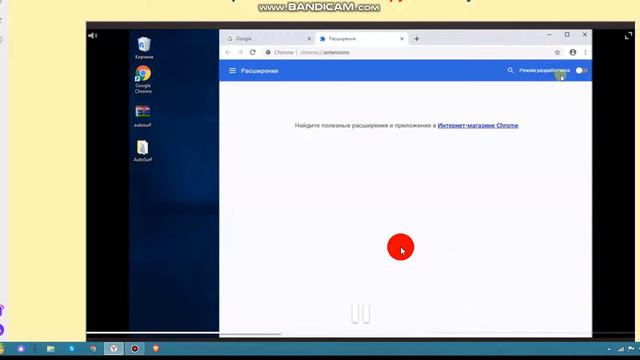Open the AutoSurf folder on the desktop

pos(142,151)
